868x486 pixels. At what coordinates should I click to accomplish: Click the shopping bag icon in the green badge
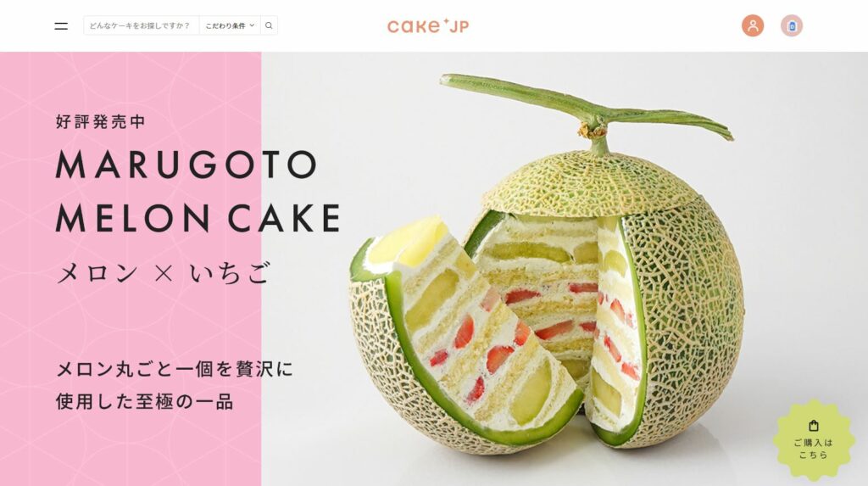pyautogui.click(x=813, y=426)
